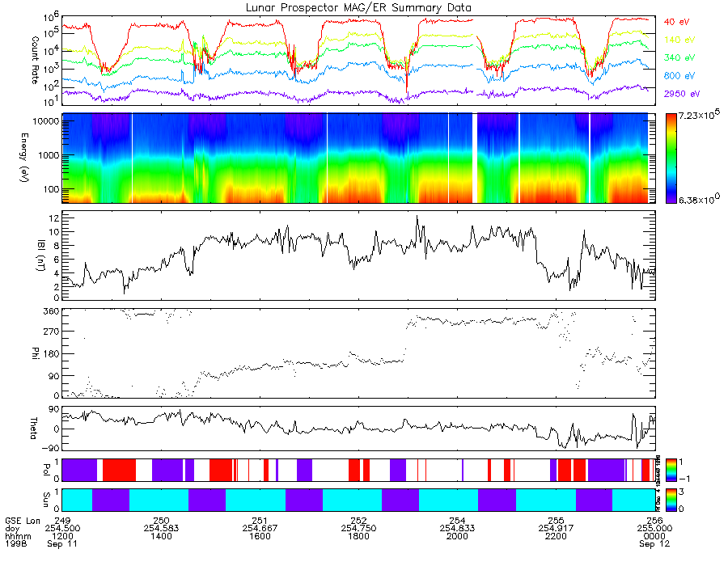
Task: Click the 'GSE Lon' row label
Action: tap(23, 521)
